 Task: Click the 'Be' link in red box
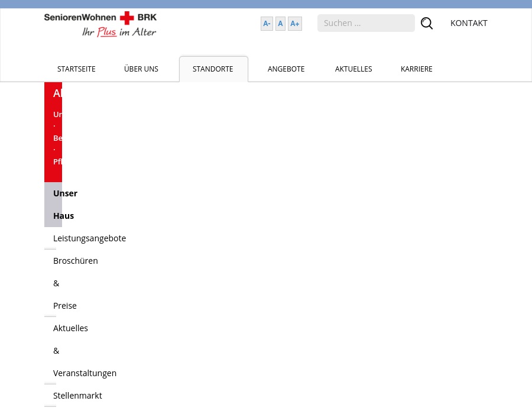pyautogui.click(x=57, y=138)
